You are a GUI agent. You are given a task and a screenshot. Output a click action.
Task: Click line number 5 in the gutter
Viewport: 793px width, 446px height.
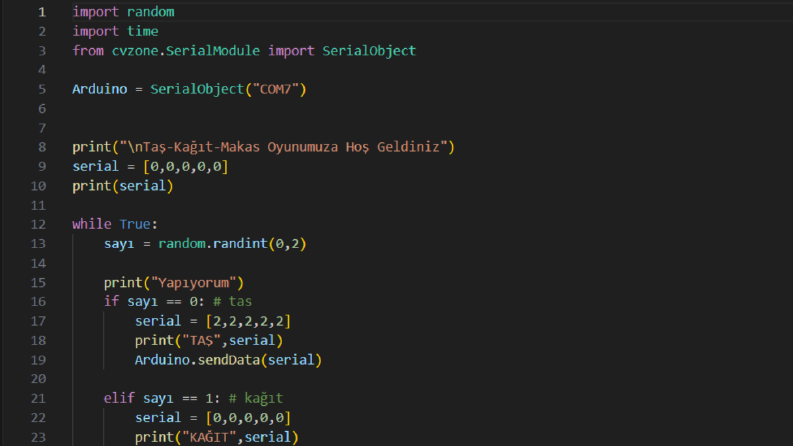42,90
